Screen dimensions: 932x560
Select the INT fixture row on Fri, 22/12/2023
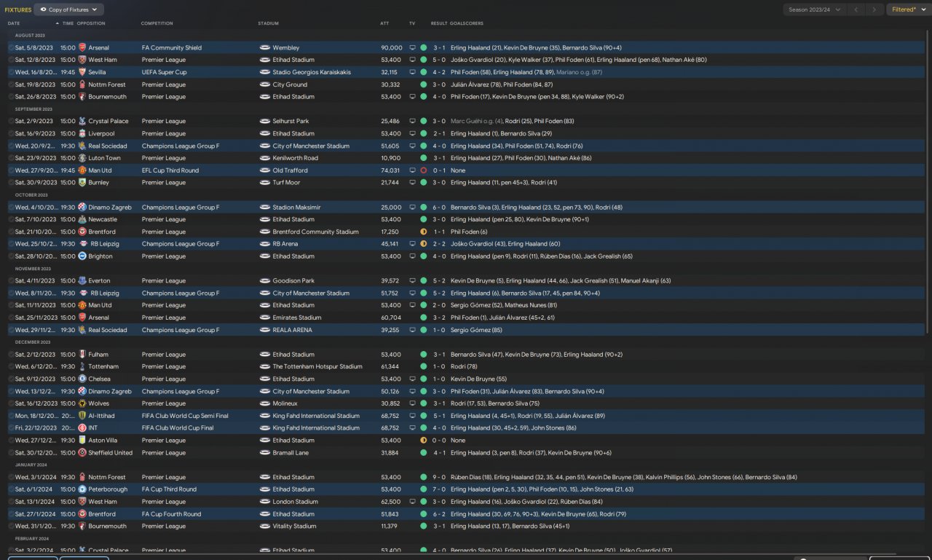click(466, 428)
